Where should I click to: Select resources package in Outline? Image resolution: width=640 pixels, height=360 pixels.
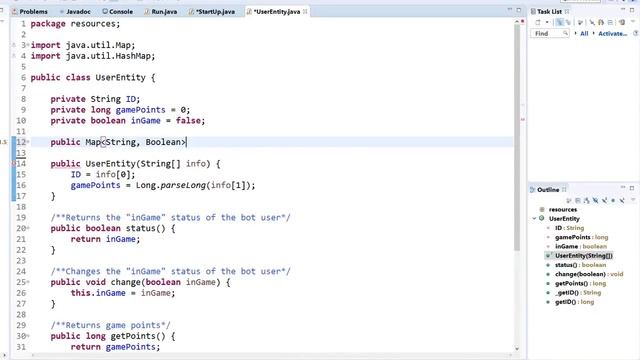[562, 209]
